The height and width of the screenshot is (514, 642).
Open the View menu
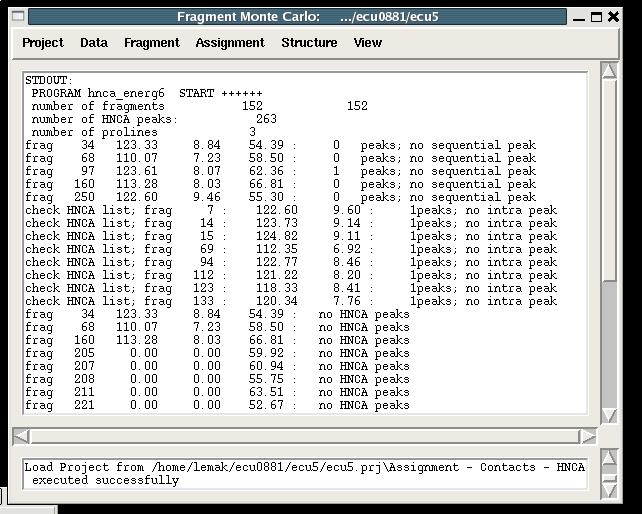[x=367, y=43]
